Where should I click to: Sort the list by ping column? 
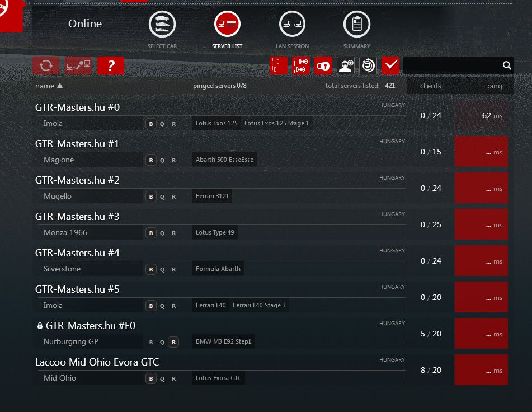pyautogui.click(x=495, y=86)
